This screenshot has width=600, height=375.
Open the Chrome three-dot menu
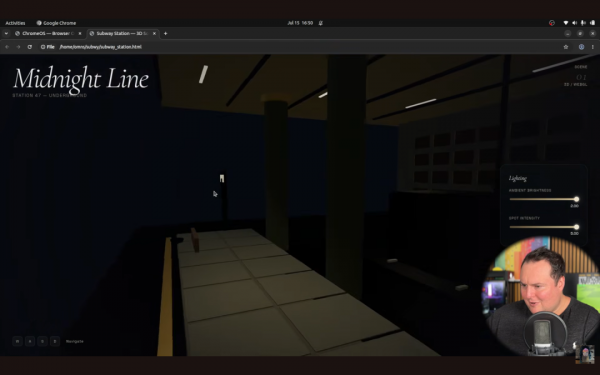[593, 47]
